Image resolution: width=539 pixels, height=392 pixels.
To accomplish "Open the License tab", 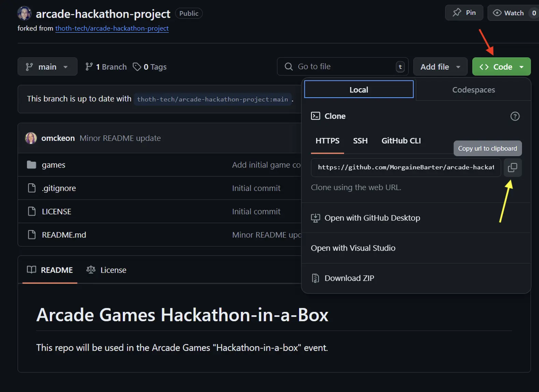I will click(x=106, y=270).
